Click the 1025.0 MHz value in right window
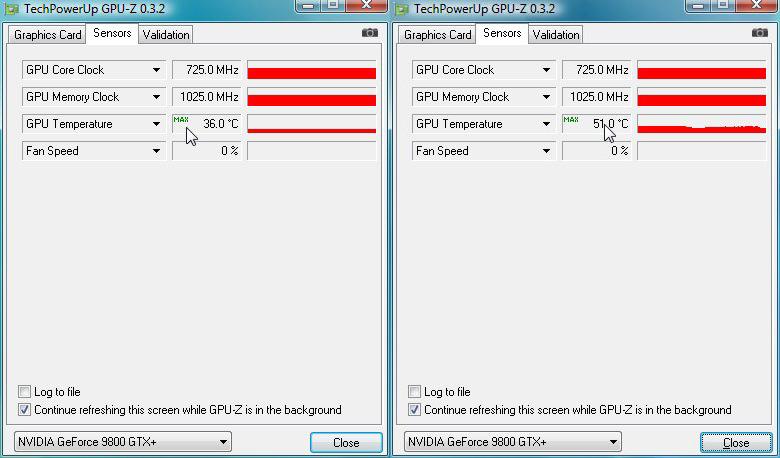Image resolution: width=780 pixels, height=458 pixels. coord(596,97)
